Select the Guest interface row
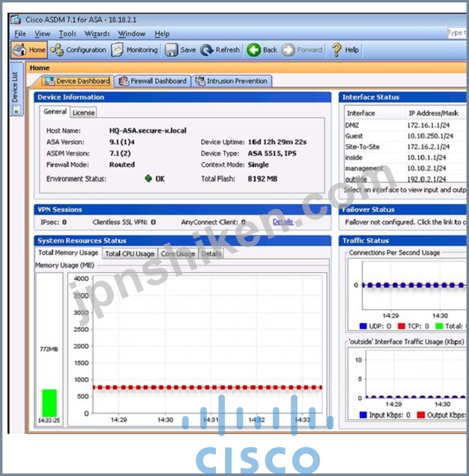The height and width of the screenshot is (476, 469). (406, 136)
